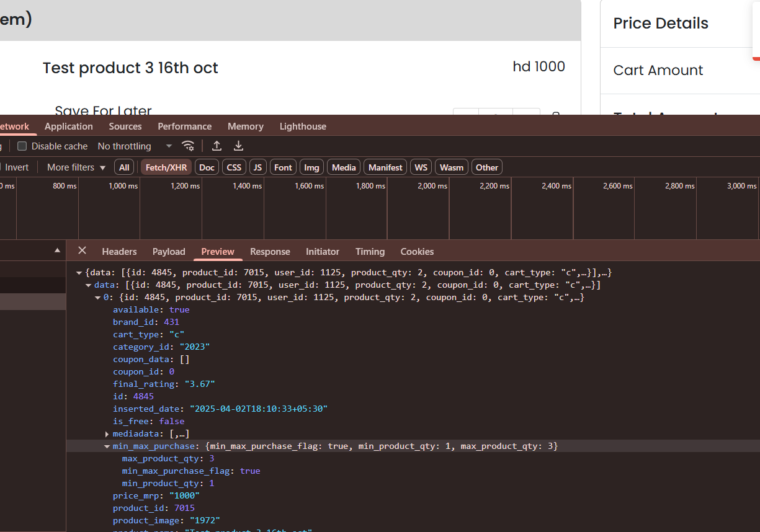Click the min_product_qty: 1 row
The image size is (760, 532).
pos(168,484)
